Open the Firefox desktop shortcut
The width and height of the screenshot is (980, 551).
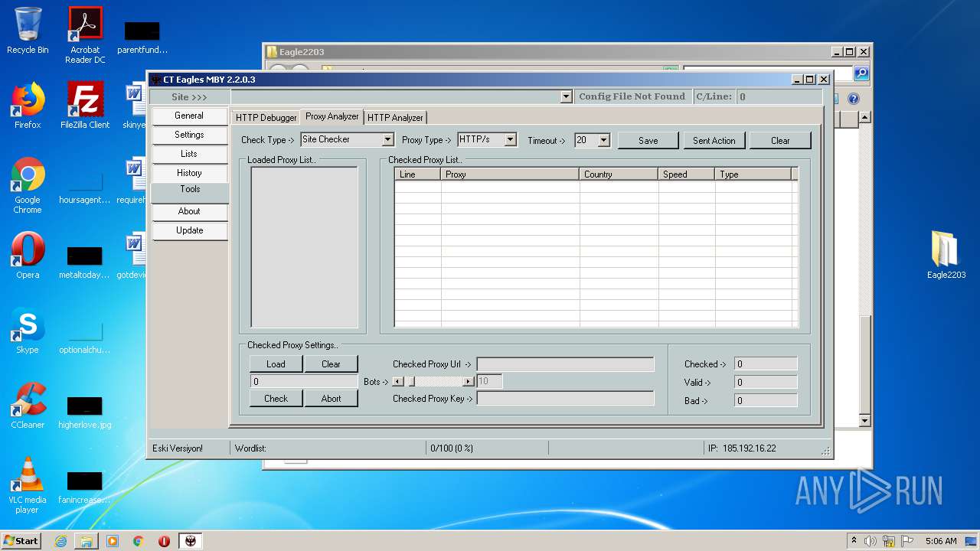28,106
